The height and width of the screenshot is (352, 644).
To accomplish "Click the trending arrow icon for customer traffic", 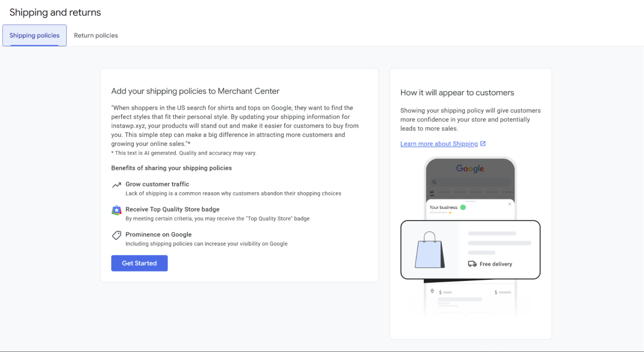I will 116,185.
